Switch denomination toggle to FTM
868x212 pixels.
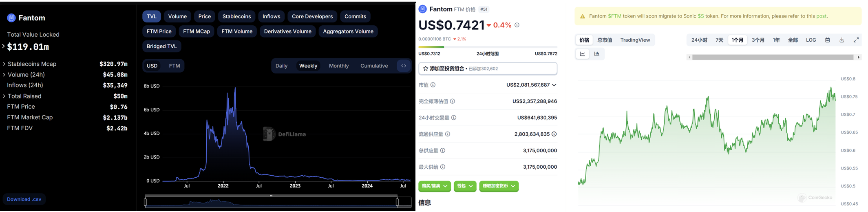(174, 66)
